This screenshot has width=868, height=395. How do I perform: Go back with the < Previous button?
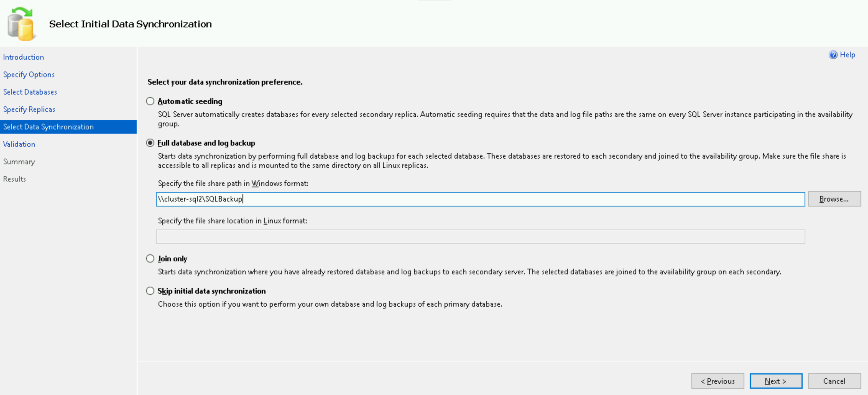point(718,381)
